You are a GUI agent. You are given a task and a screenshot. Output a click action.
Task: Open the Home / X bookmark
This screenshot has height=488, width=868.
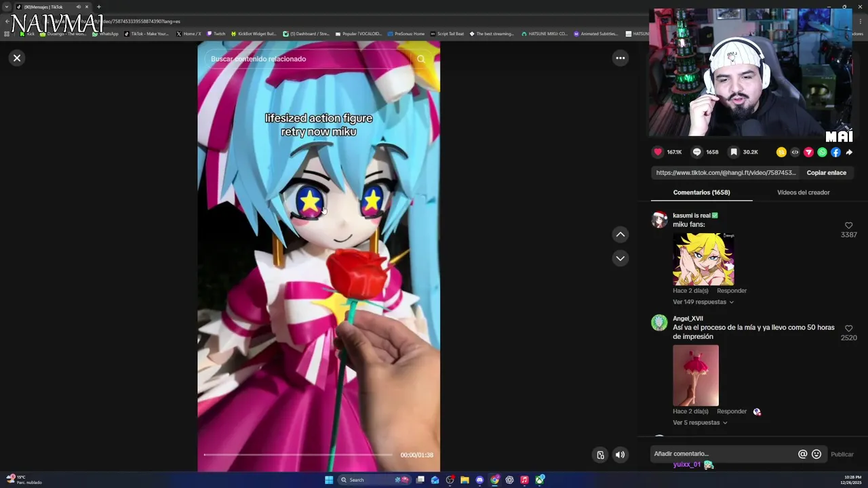[x=189, y=33]
